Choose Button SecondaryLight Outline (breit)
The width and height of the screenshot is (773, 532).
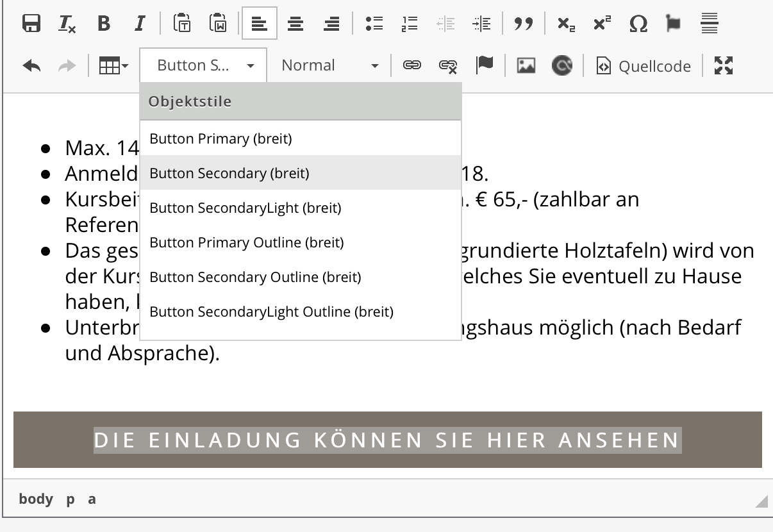tap(271, 312)
